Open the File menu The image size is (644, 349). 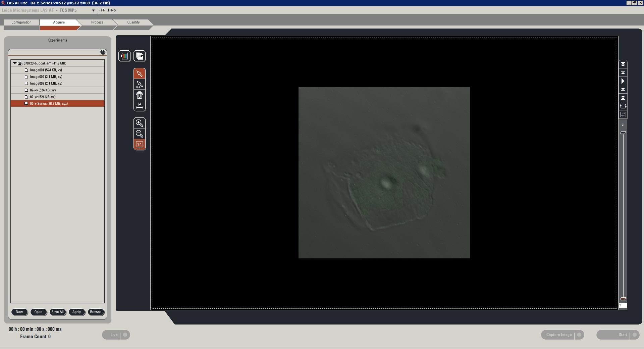coord(101,10)
